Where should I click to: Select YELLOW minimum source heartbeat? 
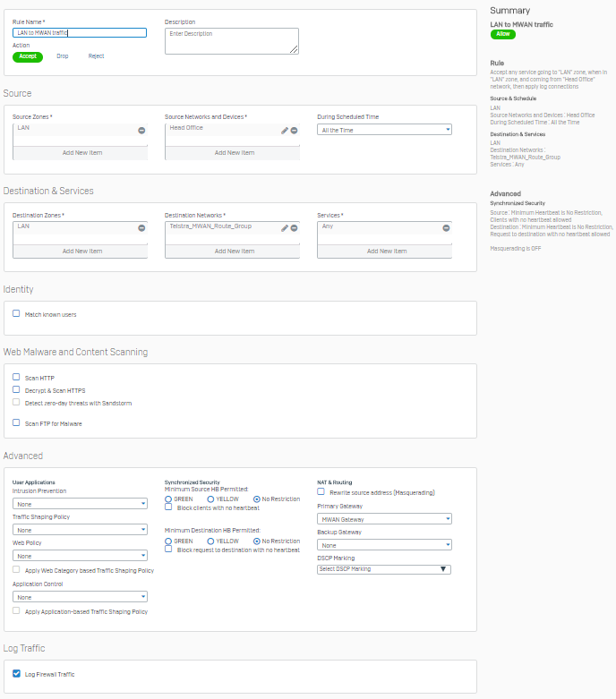211,499
